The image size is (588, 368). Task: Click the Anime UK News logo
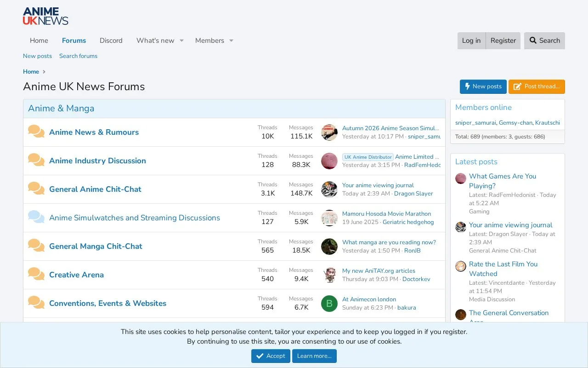[x=45, y=16]
